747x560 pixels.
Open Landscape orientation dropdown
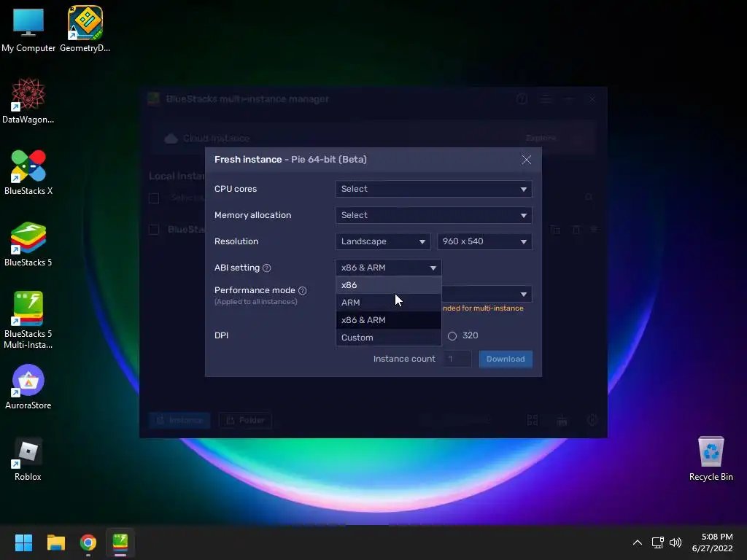click(383, 241)
